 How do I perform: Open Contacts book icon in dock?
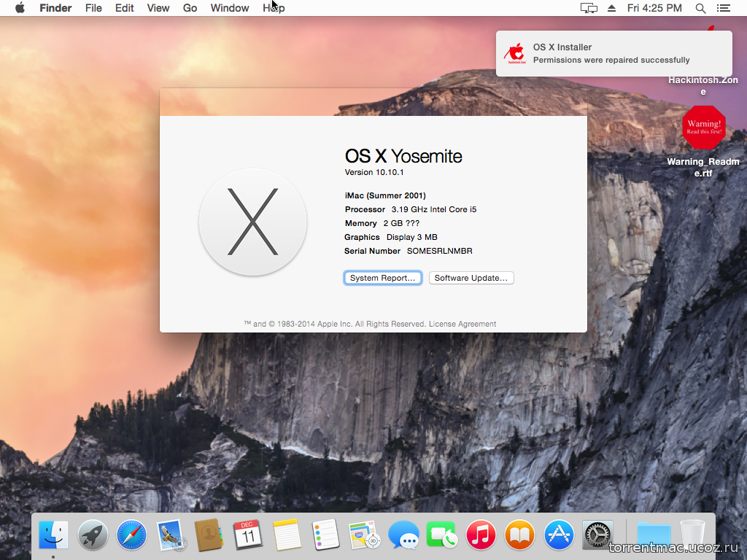point(209,534)
